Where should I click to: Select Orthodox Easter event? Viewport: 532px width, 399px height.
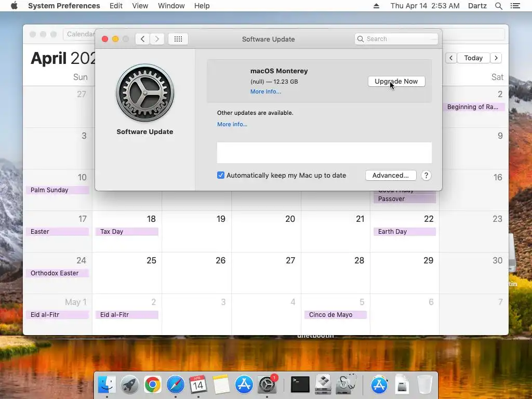pyautogui.click(x=57, y=273)
